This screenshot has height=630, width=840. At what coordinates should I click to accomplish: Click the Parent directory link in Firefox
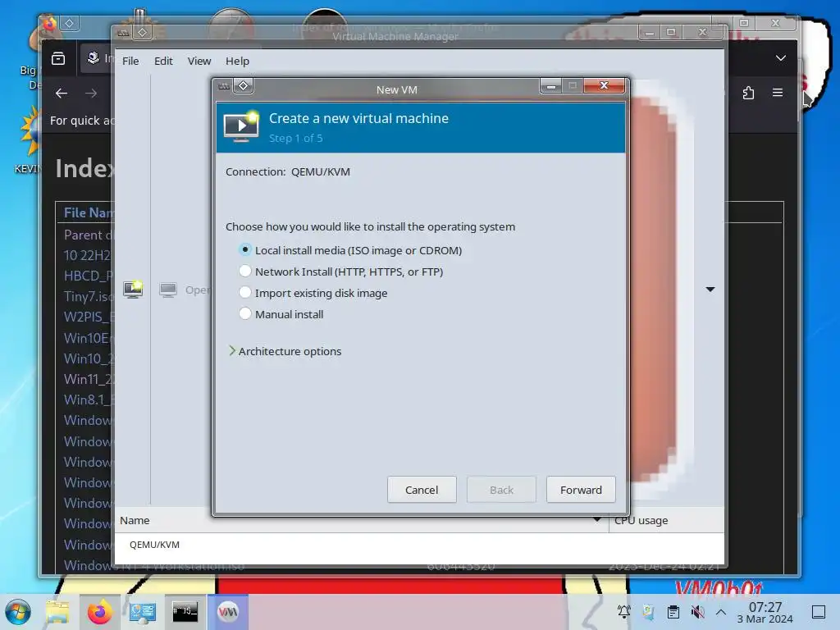tap(89, 235)
